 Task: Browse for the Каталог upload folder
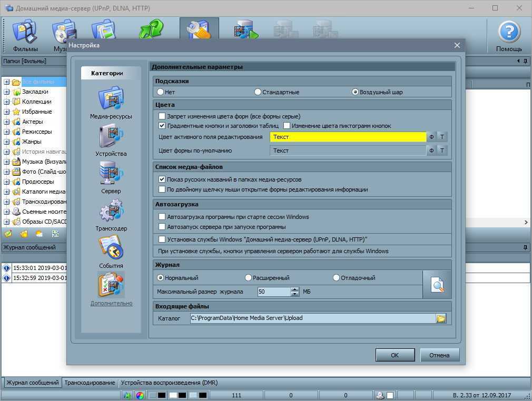point(441,318)
